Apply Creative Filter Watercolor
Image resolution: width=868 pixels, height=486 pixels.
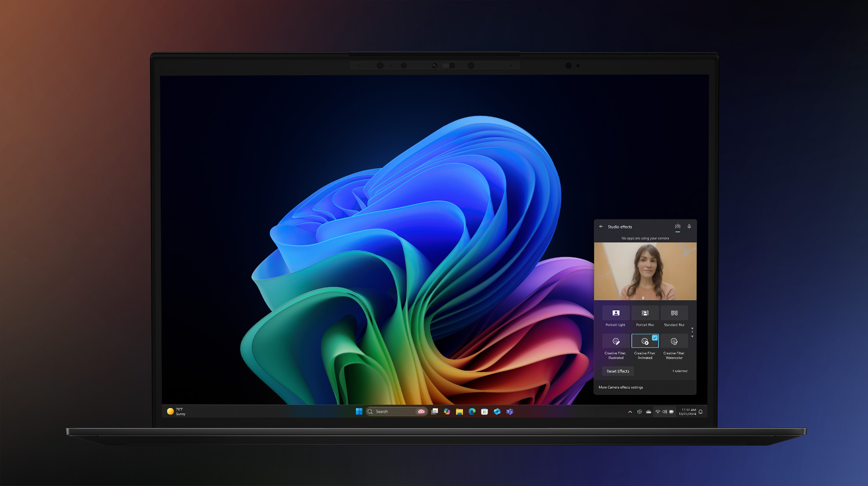point(674,341)
